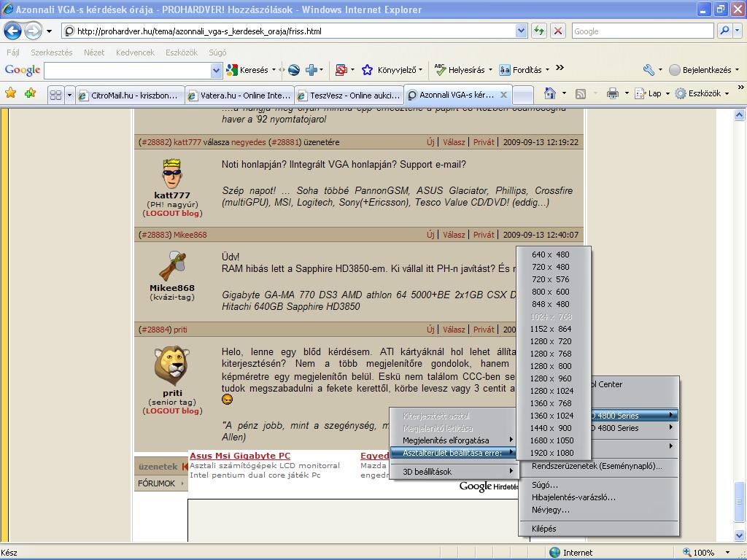Click the Stop loading red X icon
This screenshot has width=747, height=560.
[557, 31]
